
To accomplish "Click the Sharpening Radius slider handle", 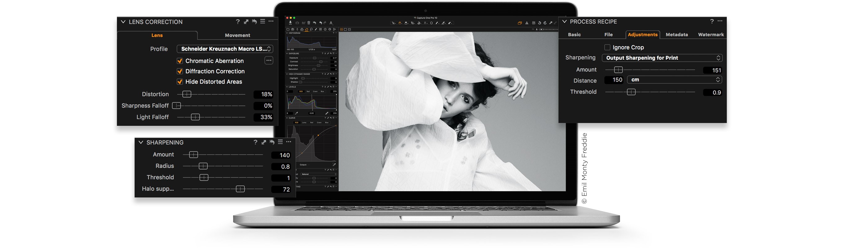I will [203, 166].
